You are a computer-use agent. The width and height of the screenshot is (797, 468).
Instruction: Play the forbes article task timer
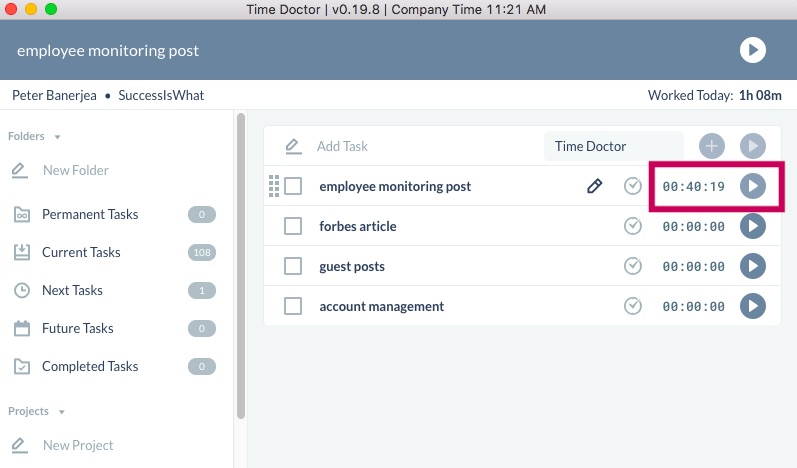(752, 226)
